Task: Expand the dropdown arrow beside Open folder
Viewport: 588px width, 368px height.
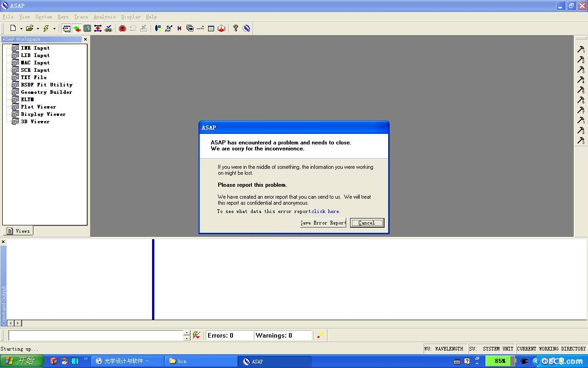Action: 38,29
